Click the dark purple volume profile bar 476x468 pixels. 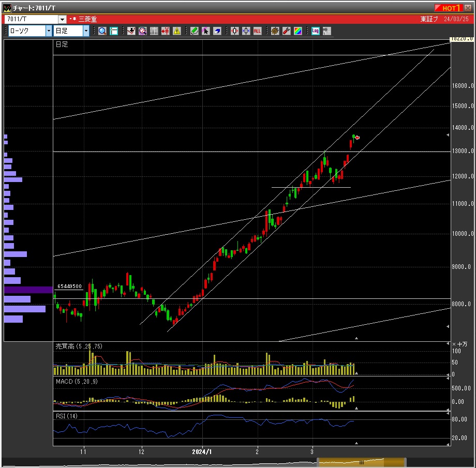[28, 290]
